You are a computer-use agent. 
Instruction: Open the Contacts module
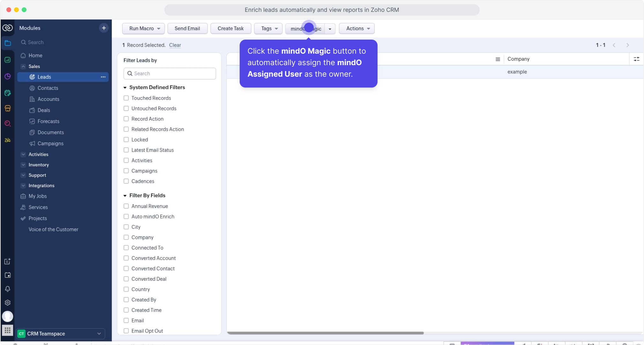pyautogui.click(x=48, y=88)
